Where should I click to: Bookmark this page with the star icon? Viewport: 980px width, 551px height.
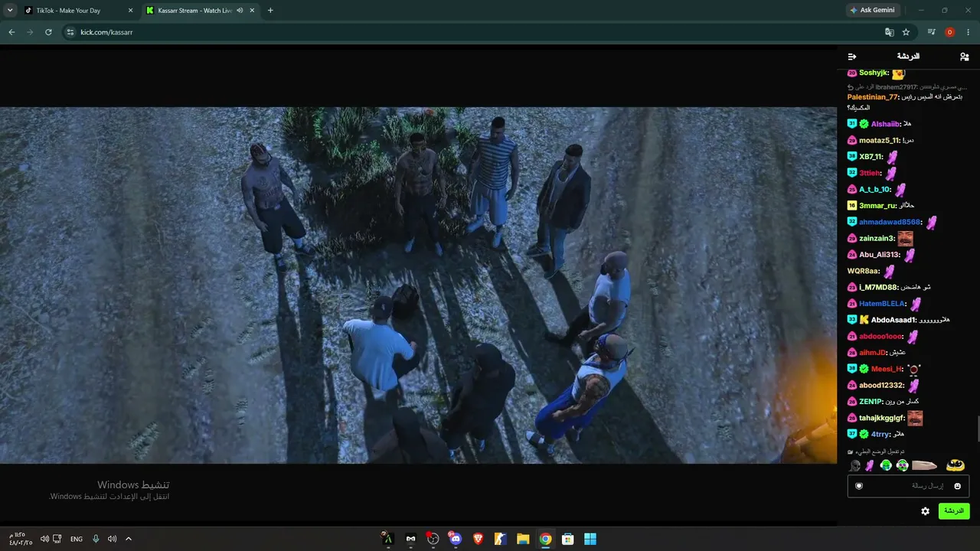(906, 32)
